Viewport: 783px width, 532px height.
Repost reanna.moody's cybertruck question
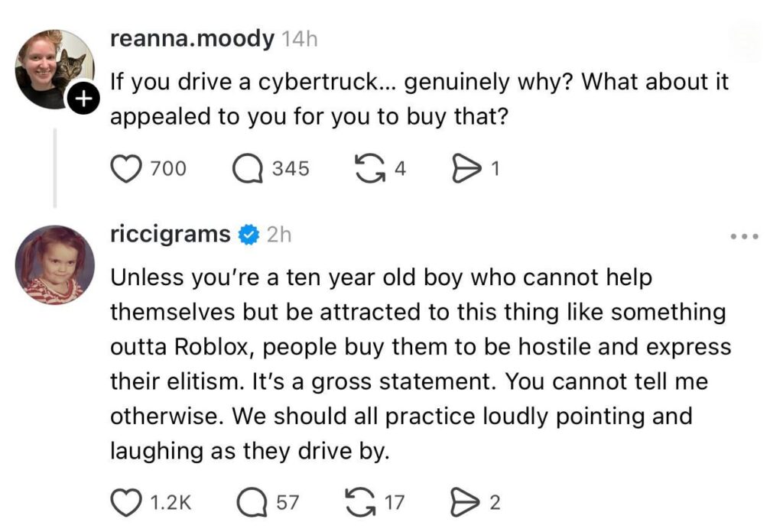tap(370, 168)
